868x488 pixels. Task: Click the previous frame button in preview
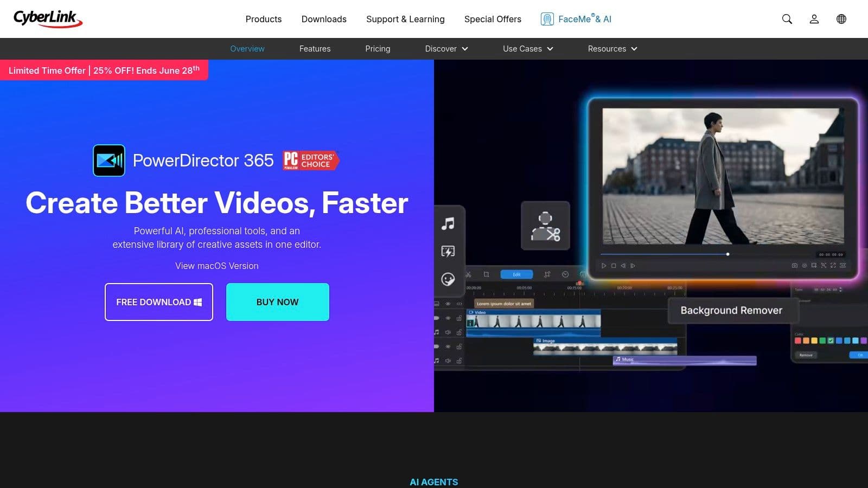coord(623,266)
